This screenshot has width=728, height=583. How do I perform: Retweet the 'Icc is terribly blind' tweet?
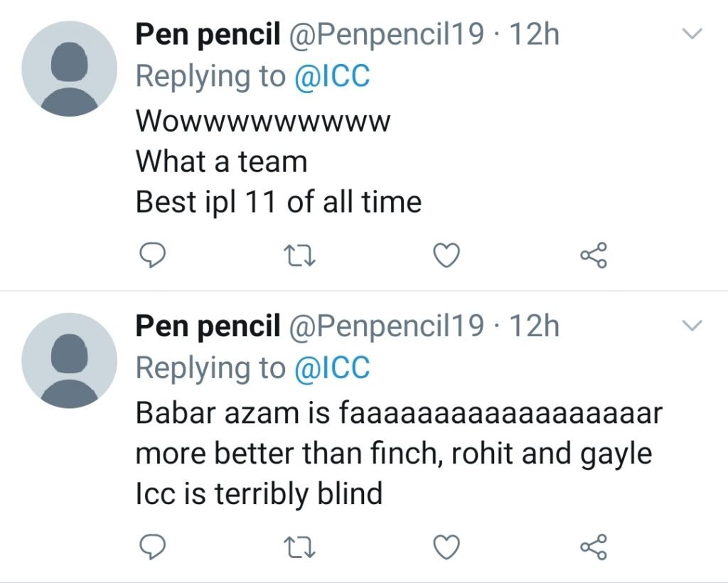299,546
